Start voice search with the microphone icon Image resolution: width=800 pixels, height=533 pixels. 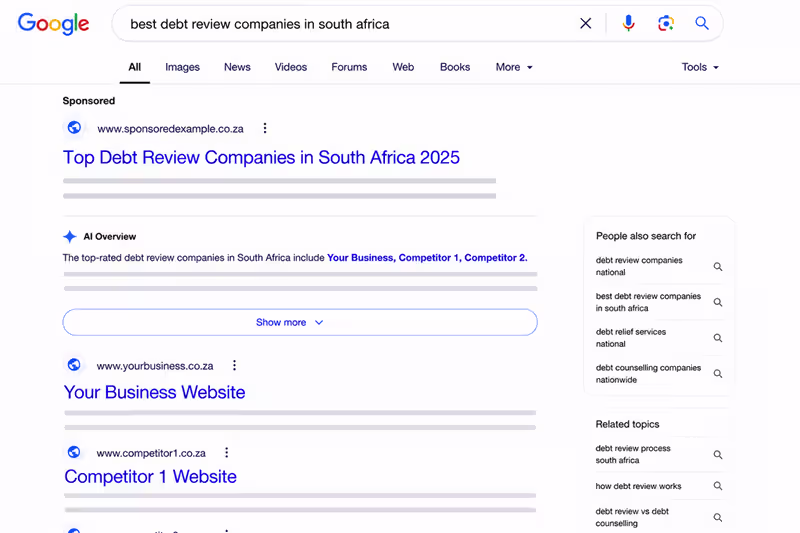pyautogui.click(x=629, y=23)
